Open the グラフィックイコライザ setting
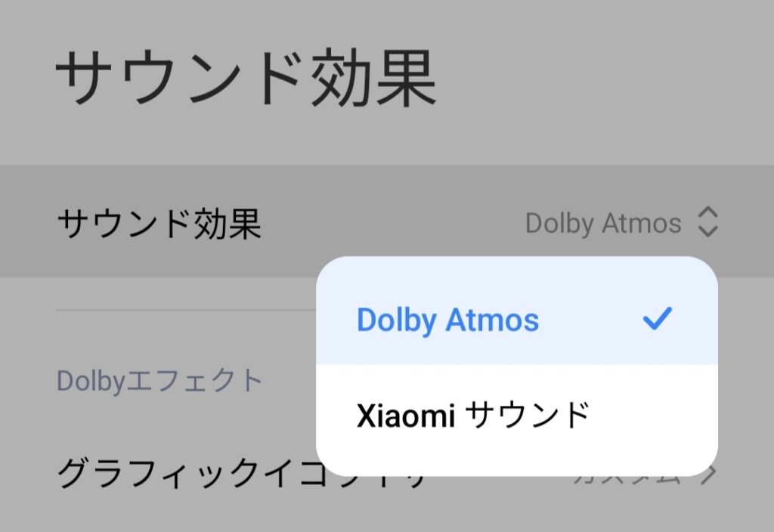Screen dimensions: 774x532 coord(242,473)
